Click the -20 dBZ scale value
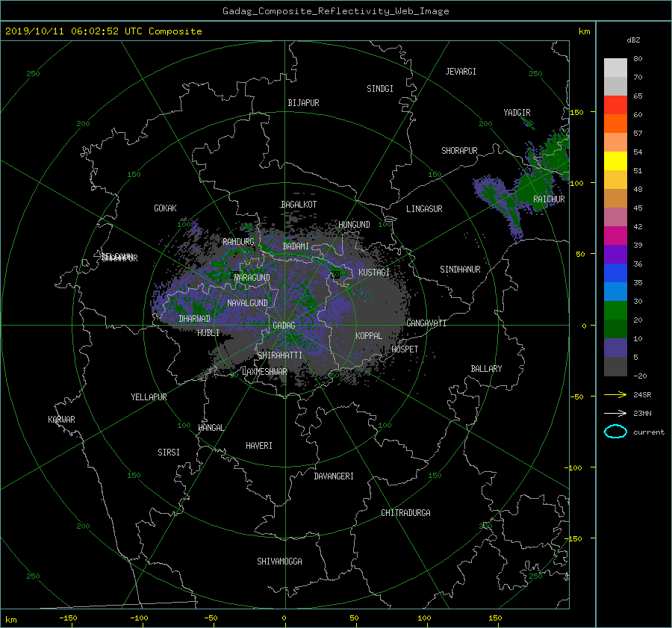672x628 pixels. pyautogui.click(x=640, y=376)
